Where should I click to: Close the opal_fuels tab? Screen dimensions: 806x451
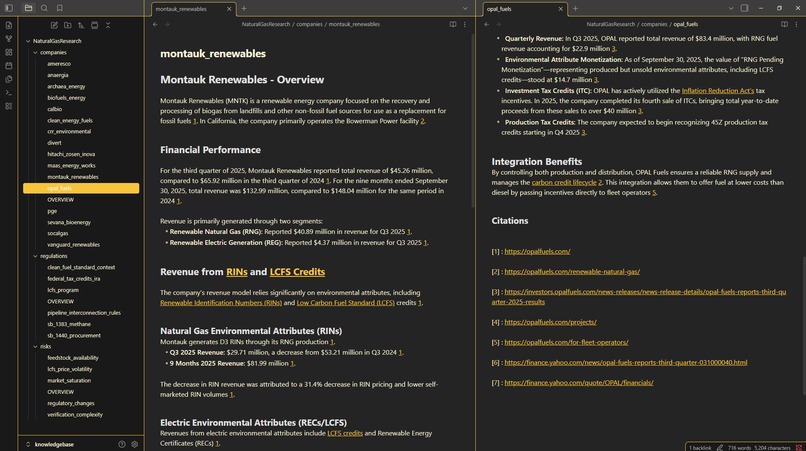560,9
